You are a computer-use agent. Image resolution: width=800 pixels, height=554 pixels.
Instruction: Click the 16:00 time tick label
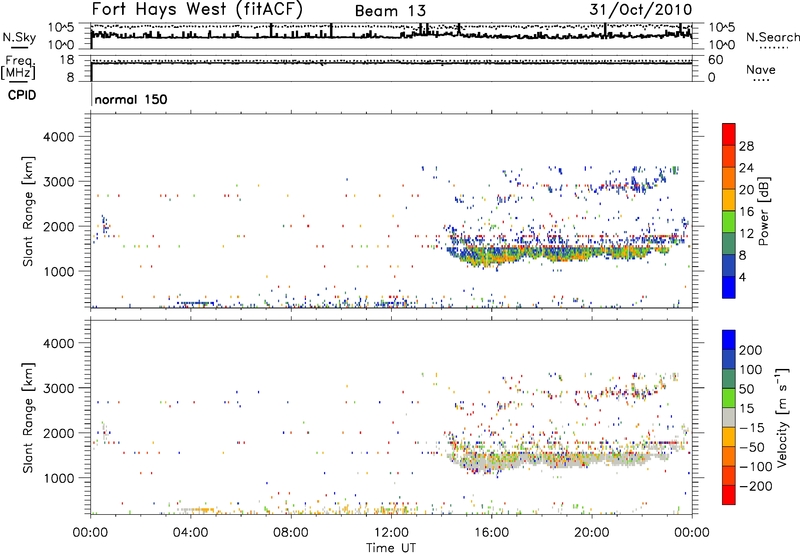491,533
